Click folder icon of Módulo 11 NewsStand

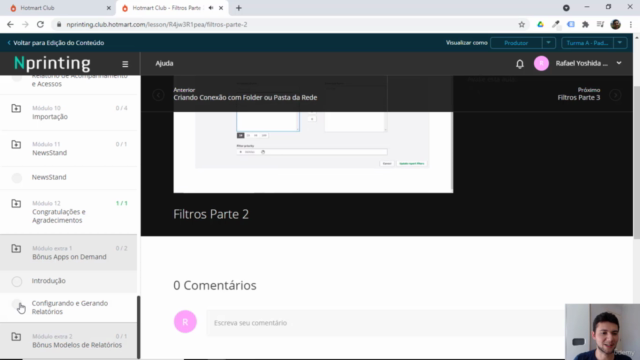[16, 144]
